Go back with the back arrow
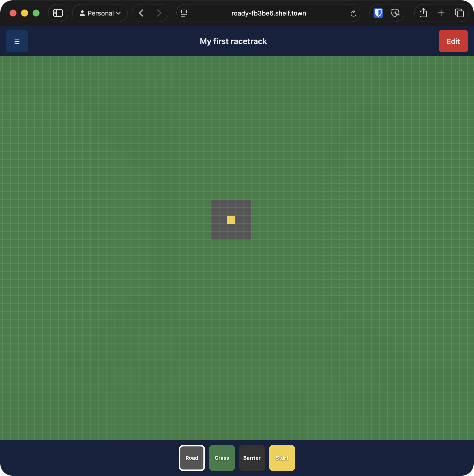The height and width of the screenshot is (476, 474). coord(141,13)
